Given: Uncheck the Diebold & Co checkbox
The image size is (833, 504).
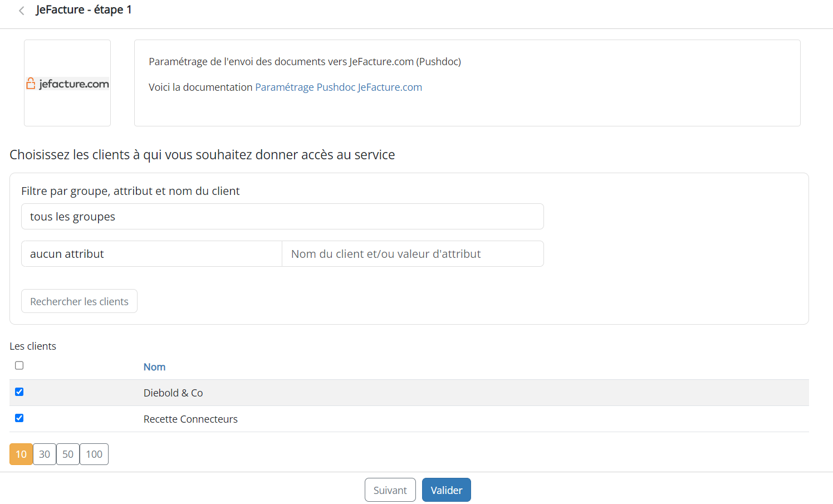Looking at the screenshot, I should (19, 392).
